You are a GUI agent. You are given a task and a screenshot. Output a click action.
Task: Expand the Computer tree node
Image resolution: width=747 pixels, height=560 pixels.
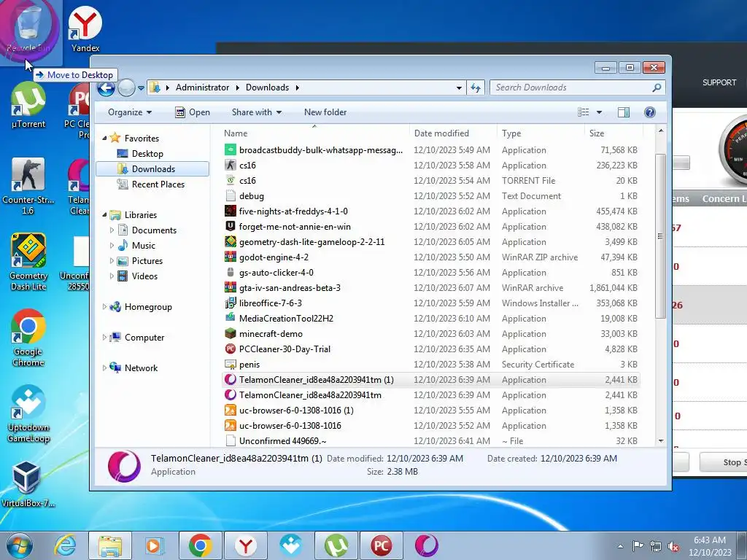pyautogui.click(x=105, y=337)
